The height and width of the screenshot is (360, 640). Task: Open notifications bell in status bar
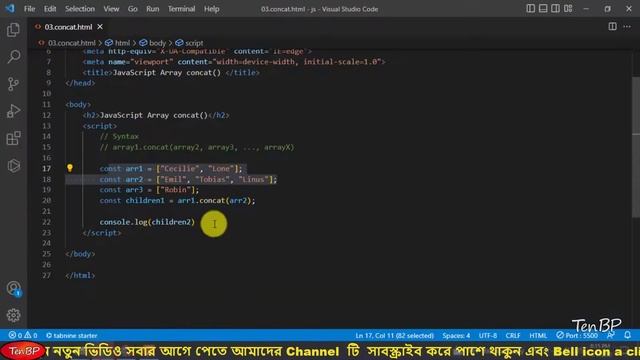click(627, 335)
